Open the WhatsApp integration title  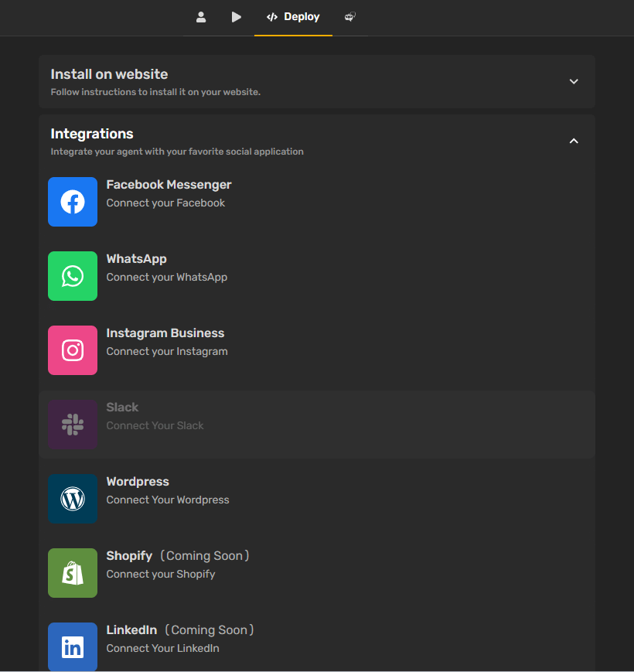pyautogui.click(x=137, y=259)
